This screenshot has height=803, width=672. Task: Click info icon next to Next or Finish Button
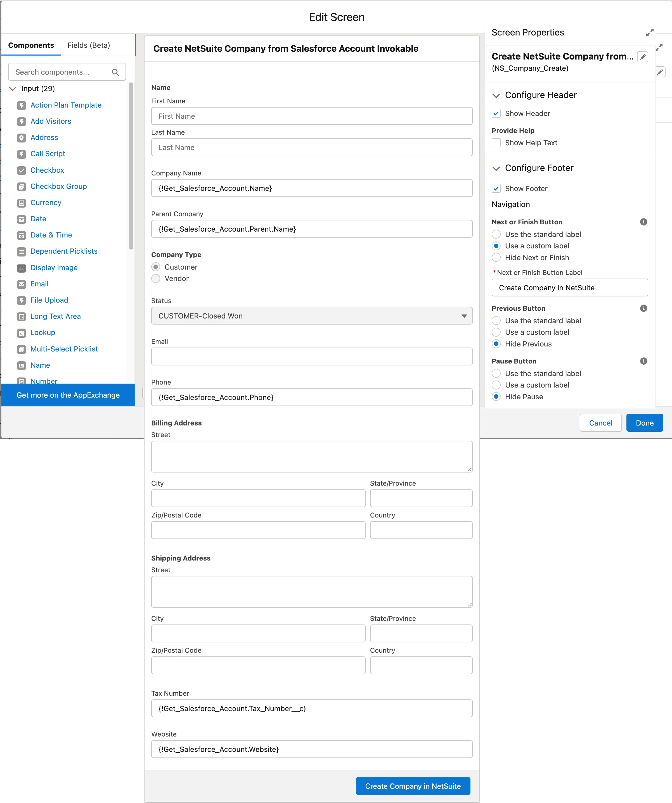pyautogui.click(x=644, y=222)
